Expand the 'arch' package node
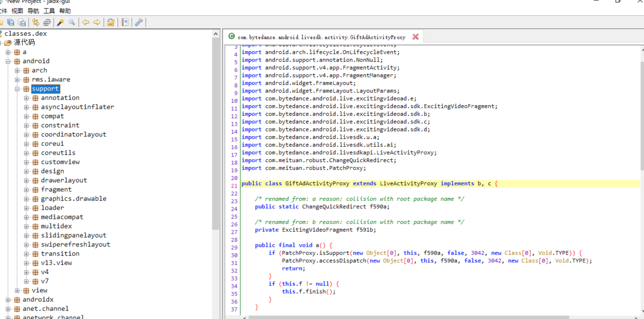This screenshot has height=319, width=644. 17,71
